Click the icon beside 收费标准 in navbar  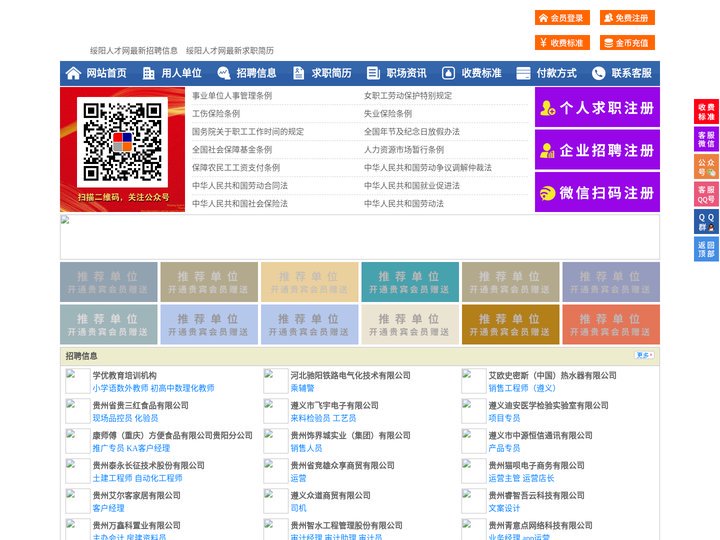click(x=448, y=73)
